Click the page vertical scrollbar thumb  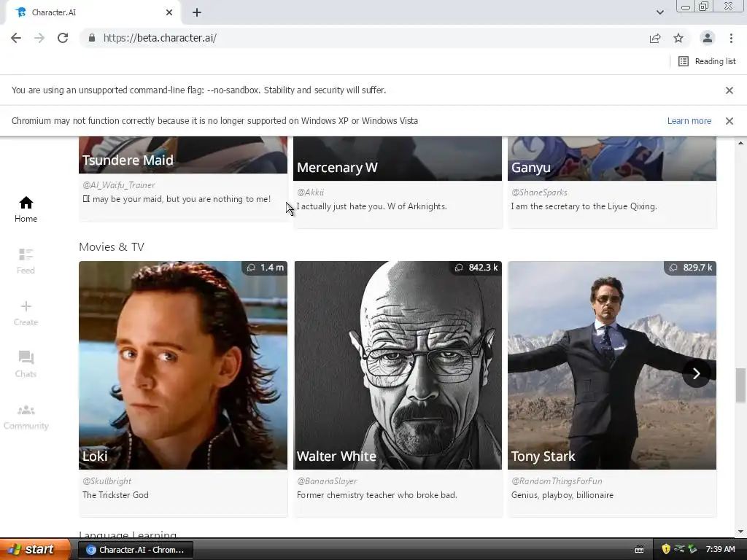click(740, 385)
